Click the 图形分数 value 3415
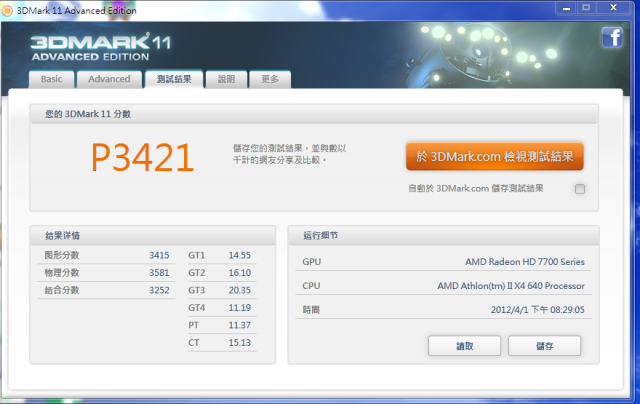 point(159,255)
